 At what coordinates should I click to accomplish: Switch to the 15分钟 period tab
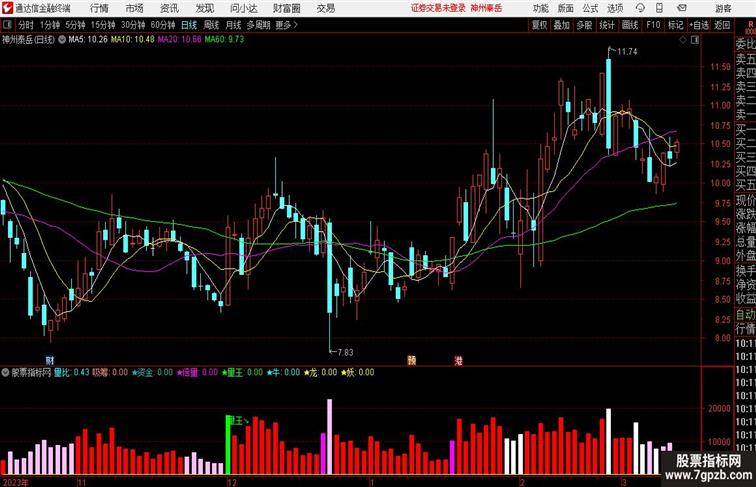click(103, 25)
